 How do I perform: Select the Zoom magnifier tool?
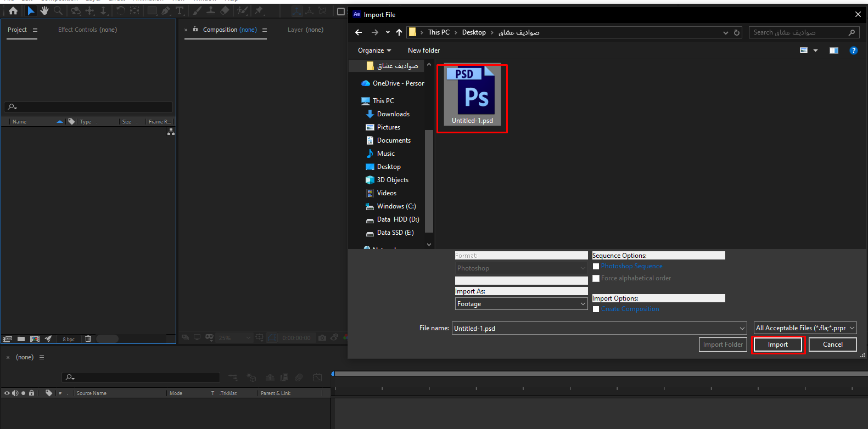58,10
